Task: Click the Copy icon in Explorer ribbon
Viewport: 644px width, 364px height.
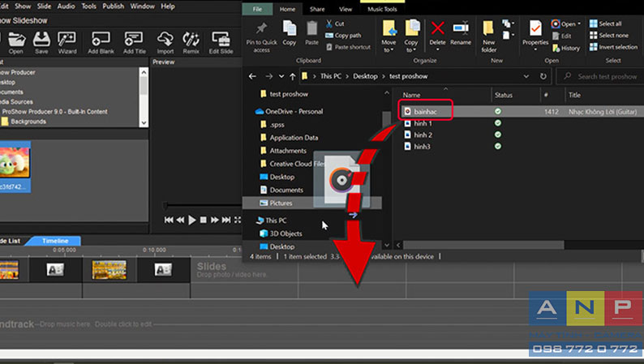Action: tap(289, 32)
